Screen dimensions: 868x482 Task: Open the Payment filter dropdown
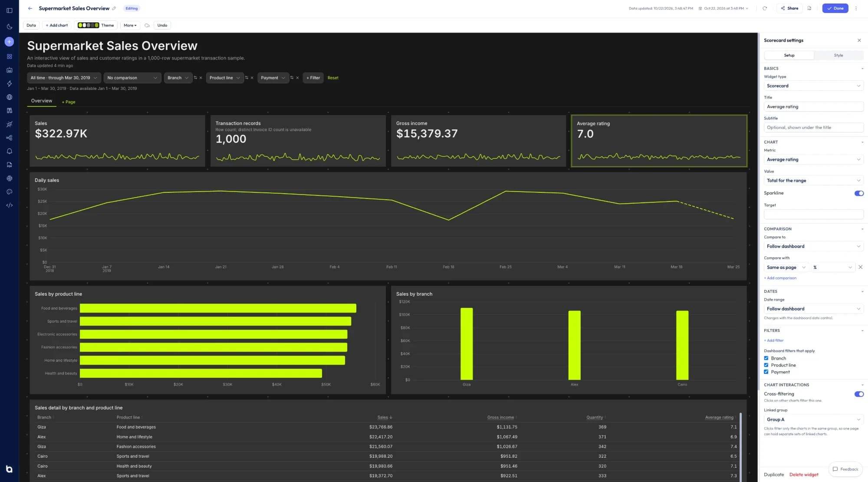(x=273, y=78)
